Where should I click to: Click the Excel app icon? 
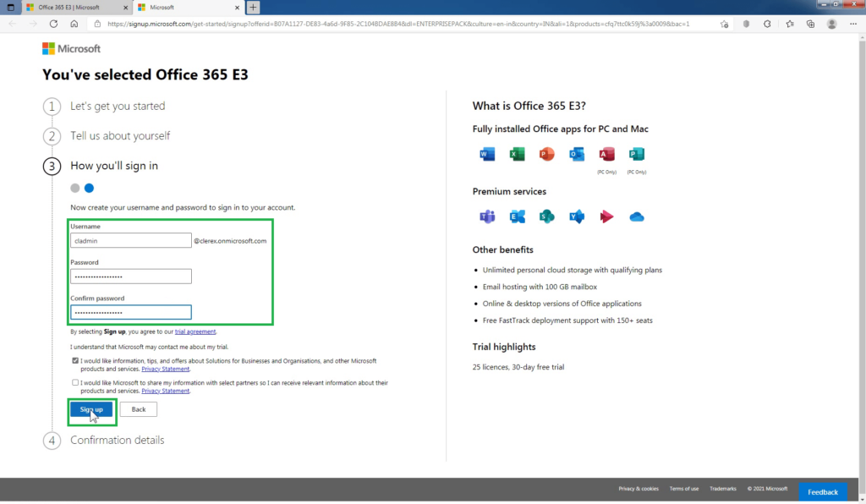tap(517, 154)
